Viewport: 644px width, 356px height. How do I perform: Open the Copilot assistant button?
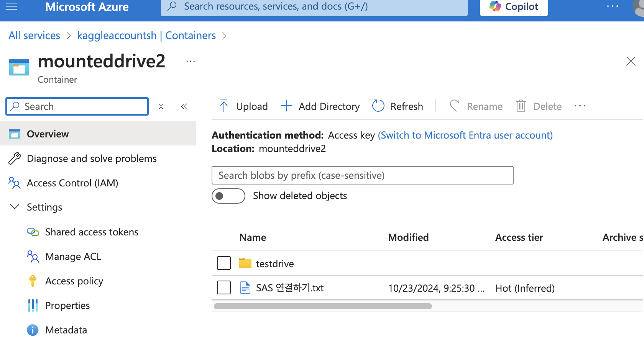pyautogui.click(x=514, y=7)
